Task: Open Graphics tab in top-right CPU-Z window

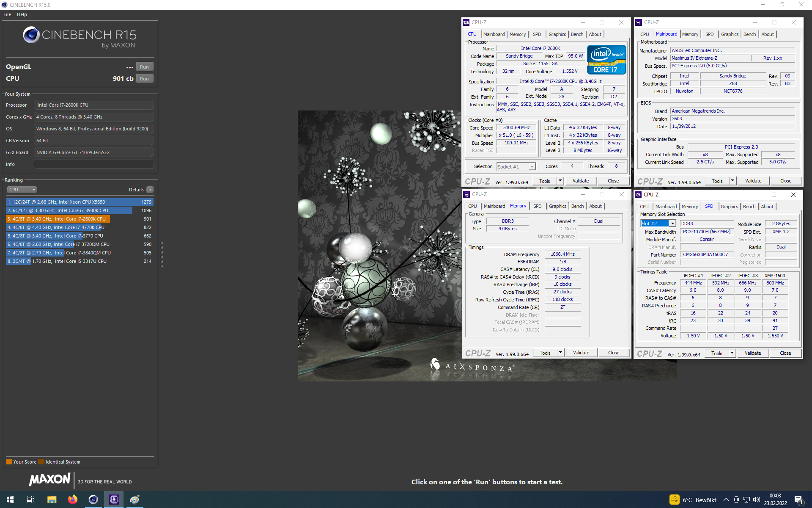Action: point(730,34)
